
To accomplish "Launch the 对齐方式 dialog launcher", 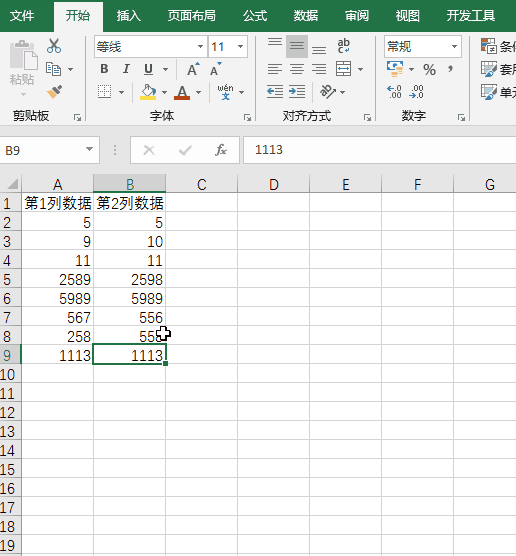I will tap(367, 118).
